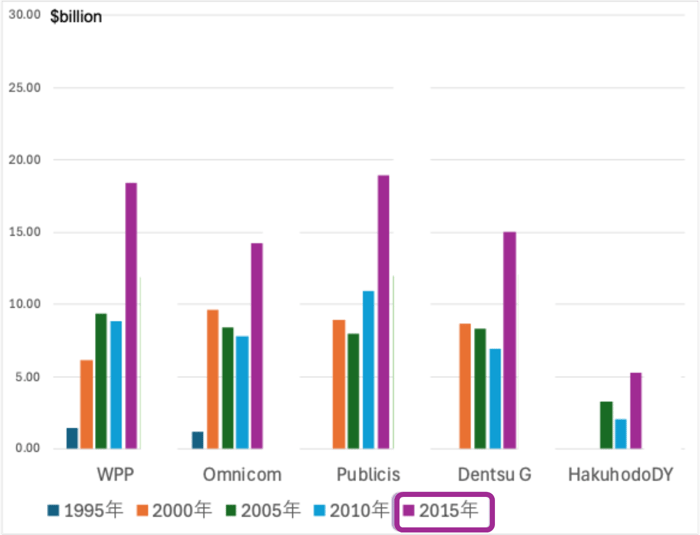This screenshot has width=700, height=535.
Task: Select WPP's light blue 2010 bar
Action: 116,385
